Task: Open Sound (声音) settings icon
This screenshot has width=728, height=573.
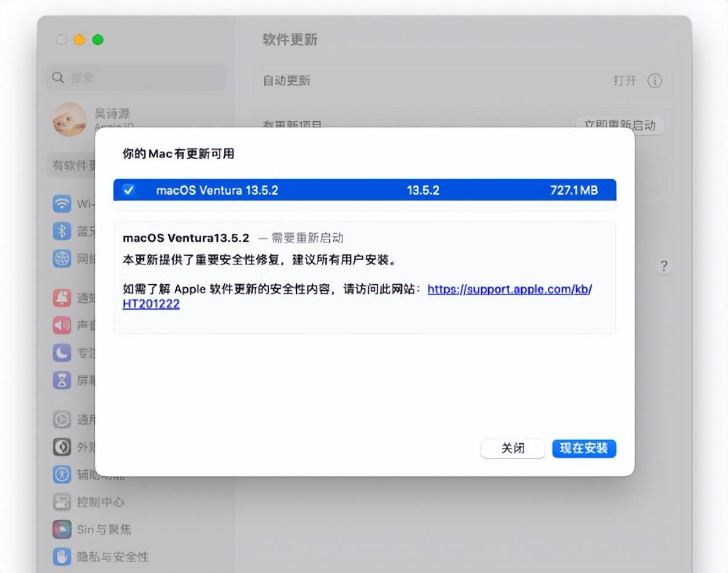Action: click(x=62, y=325)
